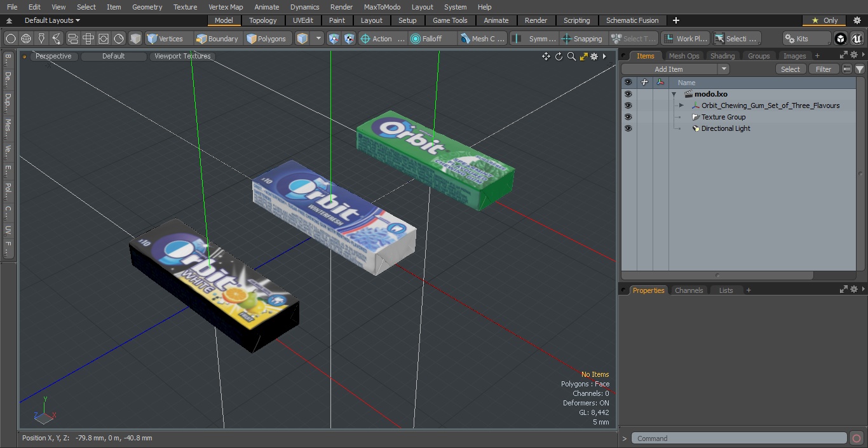The width and height of the screenshot is (868, 448).
Task: Open the Viewport Textures dropdown
Action: coord(182,57)
